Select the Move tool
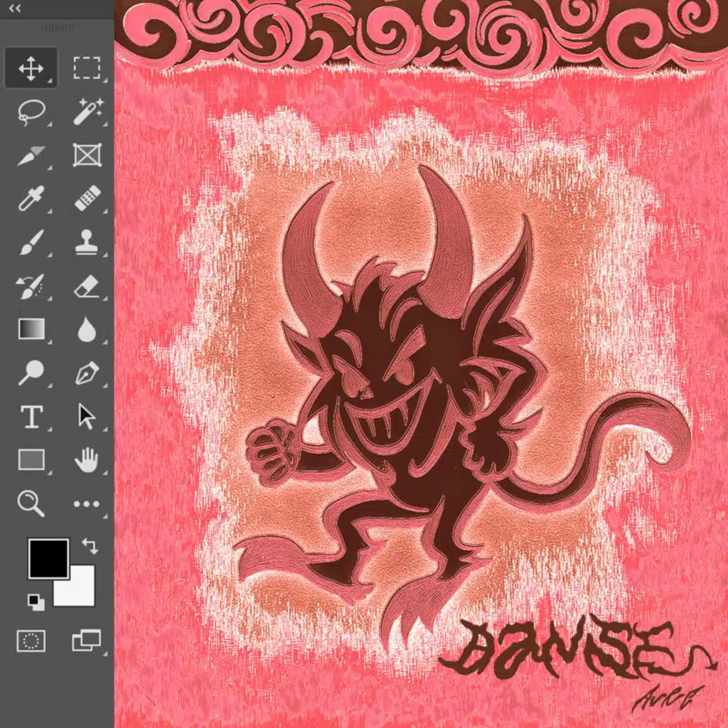The image size is (728, 728). (31, 69)
